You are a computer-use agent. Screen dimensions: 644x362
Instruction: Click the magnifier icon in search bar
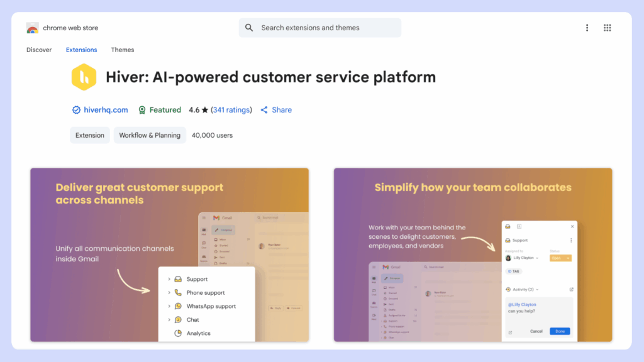pyautogui.click(x=249, y=28)
